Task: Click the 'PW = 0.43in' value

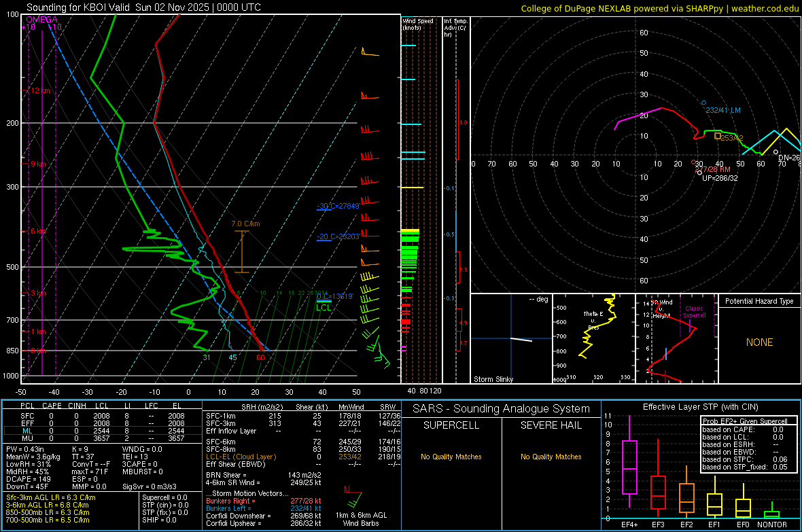Action: pyautogui.click(x=25, y=449)
